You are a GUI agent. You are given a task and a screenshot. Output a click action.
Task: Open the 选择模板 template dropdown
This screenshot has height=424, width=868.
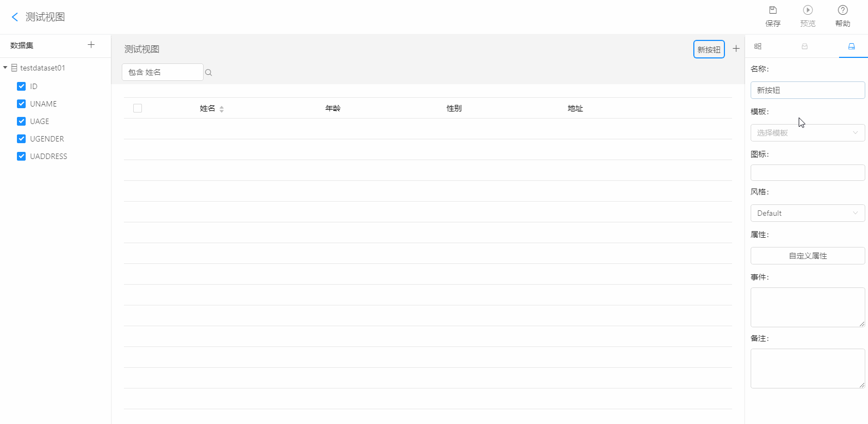(808, 133)
